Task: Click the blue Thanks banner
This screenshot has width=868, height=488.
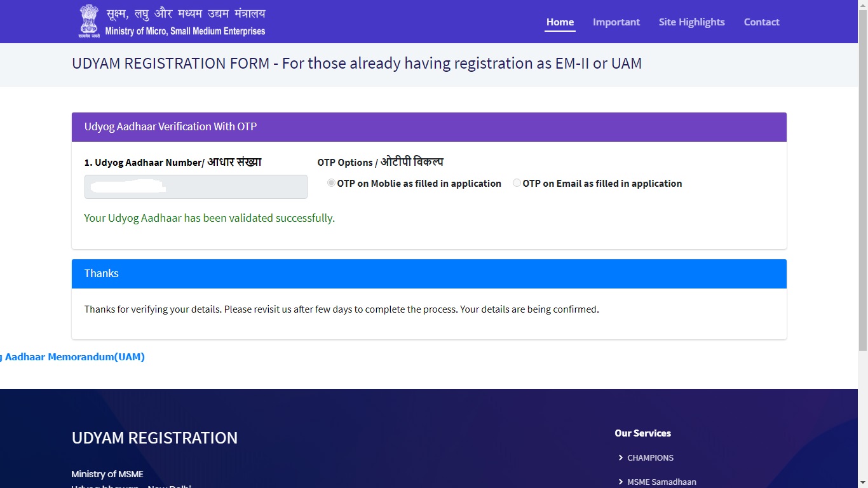Action: pyautogui.click(x=429, y=273)
